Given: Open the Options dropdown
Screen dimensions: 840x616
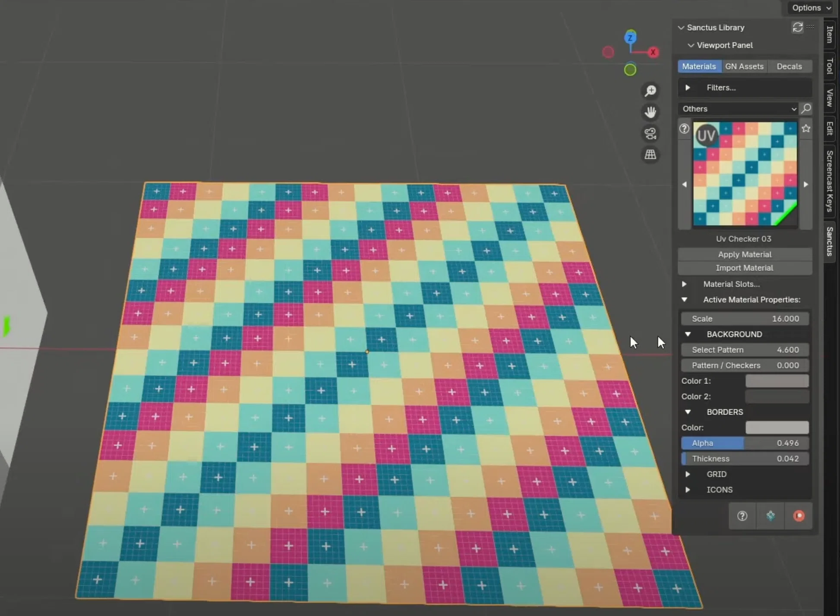Looking at the screenshot, I should pyautogui.click(x=812, y=8).
